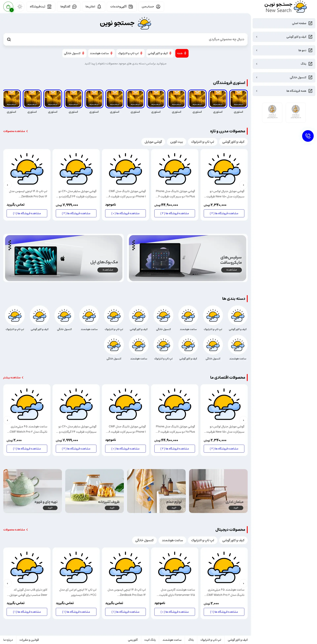Viewport: 317px width, 644px height.
Task: Click the blue phone call floating button
Action: 308,136
